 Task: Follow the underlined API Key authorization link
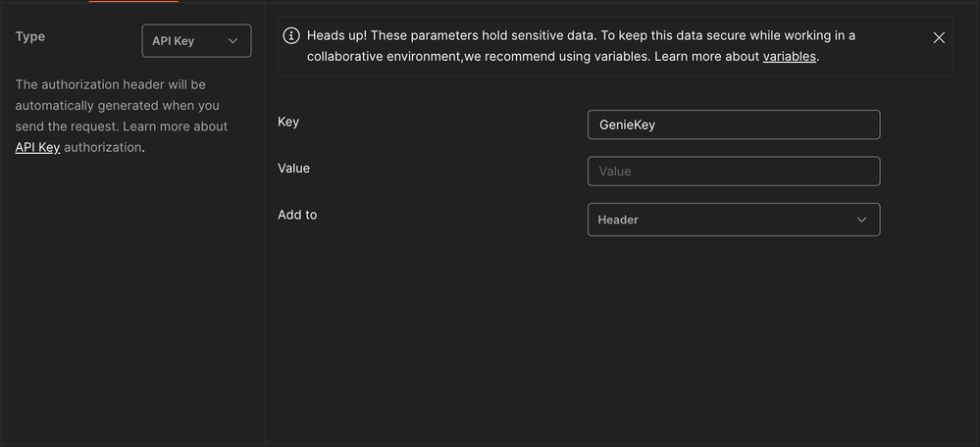tap(37, 148)
